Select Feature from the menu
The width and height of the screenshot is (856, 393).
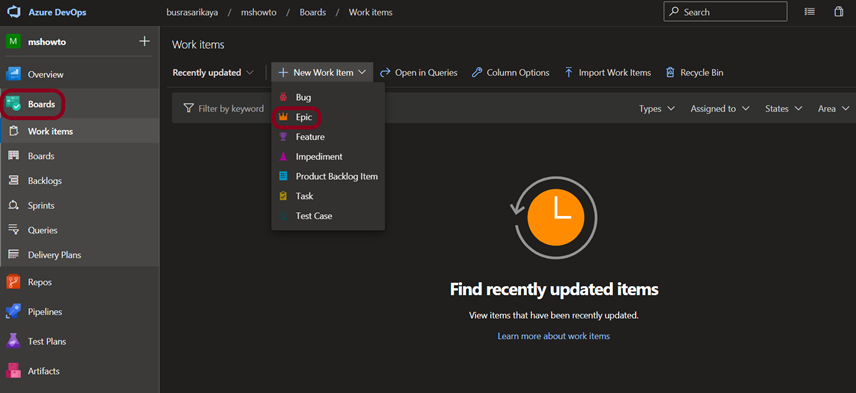pos(328,136)
